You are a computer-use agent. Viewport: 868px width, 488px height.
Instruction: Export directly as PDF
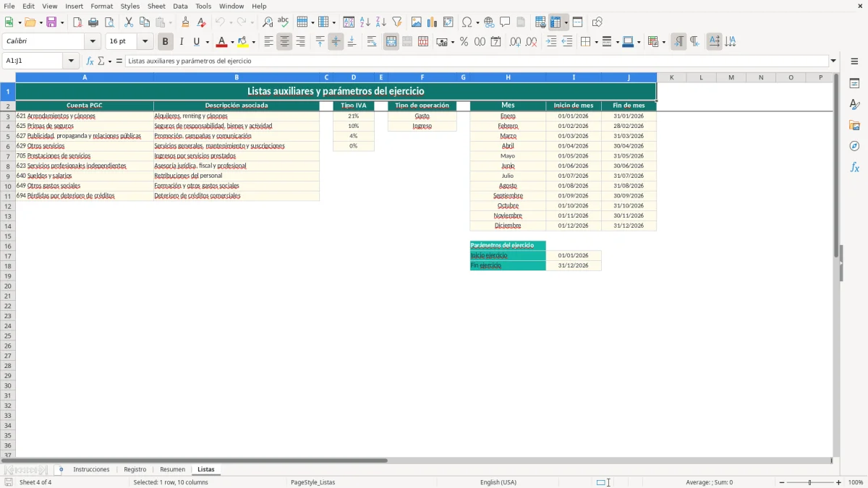pos(77,22)
